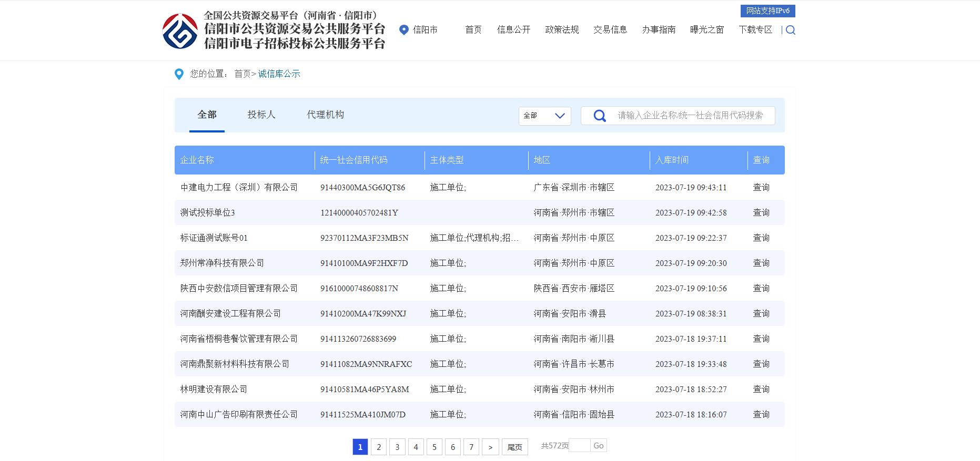This screenshot has width=980, height=461.
Task: Click the magnifier icon in company search box
Action: pyautogui.click(x=599, y=116)
